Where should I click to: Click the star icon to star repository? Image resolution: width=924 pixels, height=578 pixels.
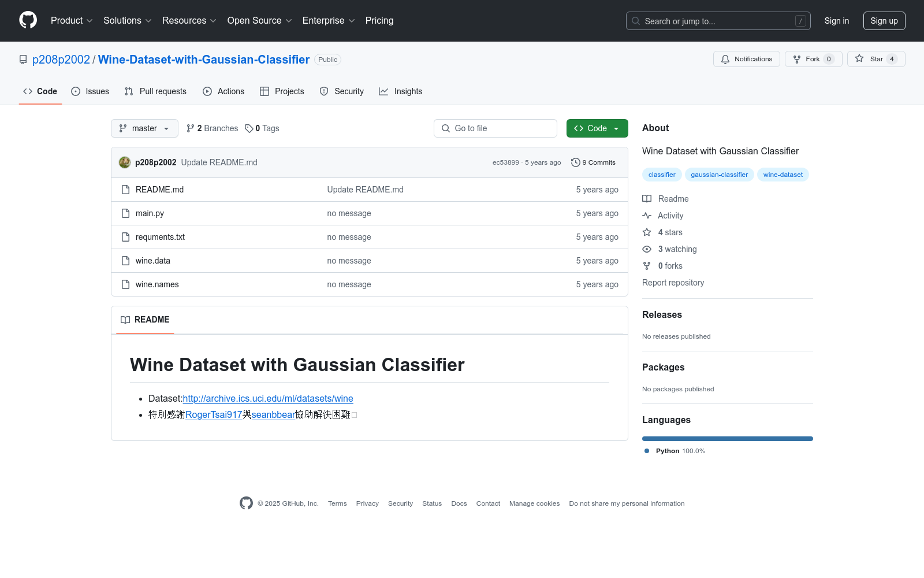859,59
